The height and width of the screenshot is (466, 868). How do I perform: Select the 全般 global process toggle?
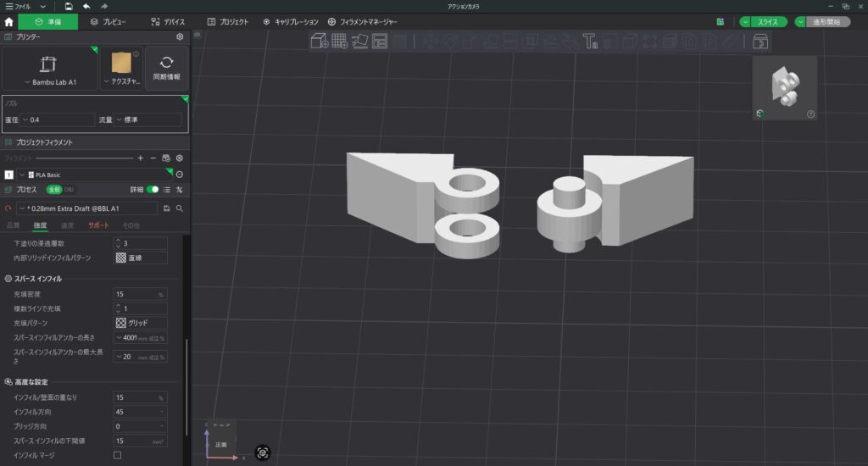tap(53, 189)
